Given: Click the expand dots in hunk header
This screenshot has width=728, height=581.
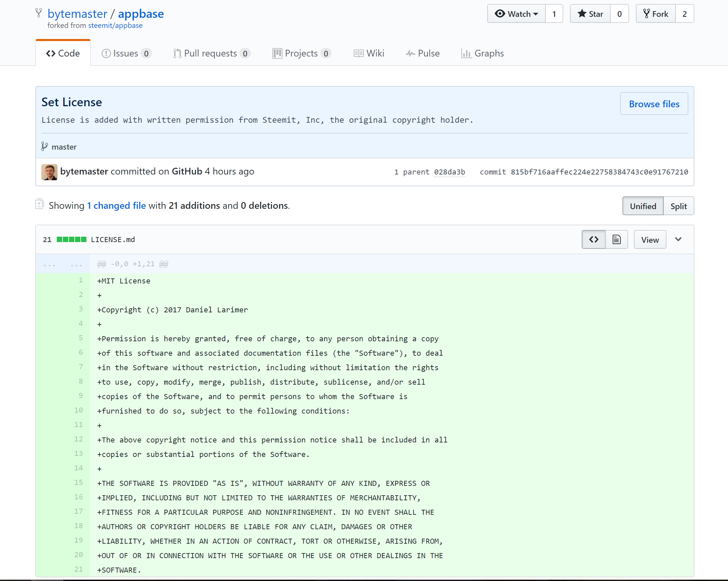Looking at the screenshot, I should coord(50,264).
